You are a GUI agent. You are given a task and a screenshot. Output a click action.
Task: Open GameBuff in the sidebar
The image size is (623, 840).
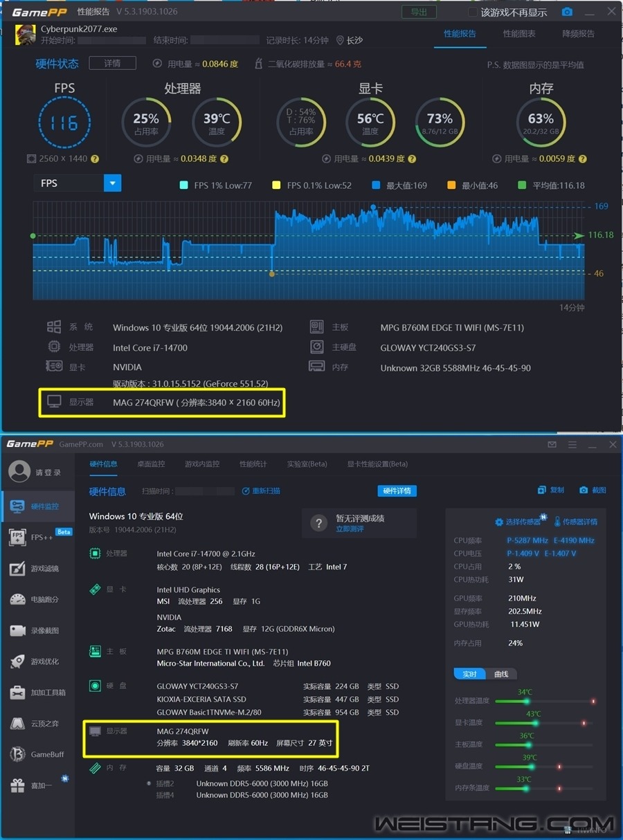point(37,755)
